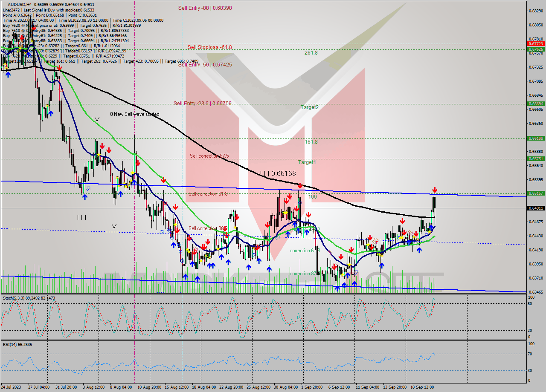Click the '3 Aug 12:00' time label

[93, 387]
